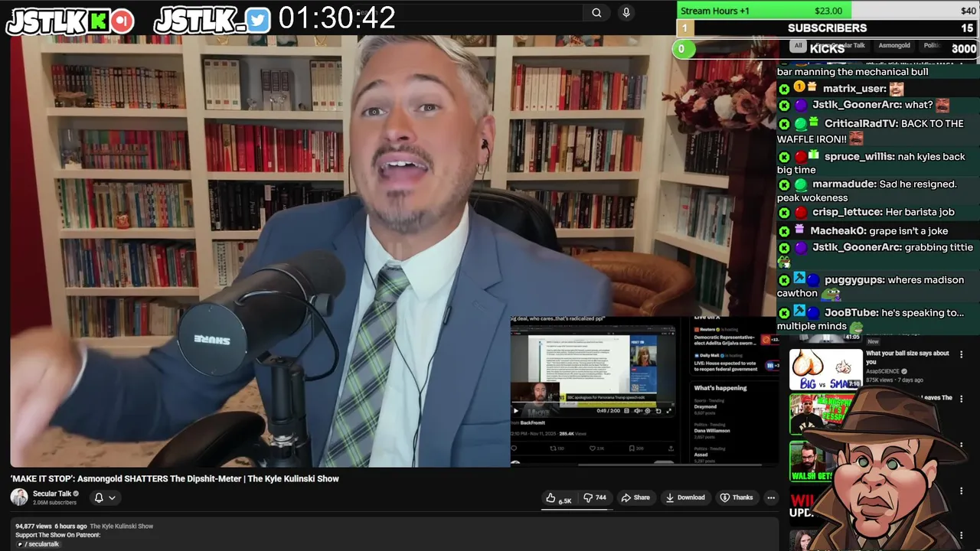Click trending topic Dana Williamson
The height and width of the screenshot is (551, 980).
tap(712, 431)
